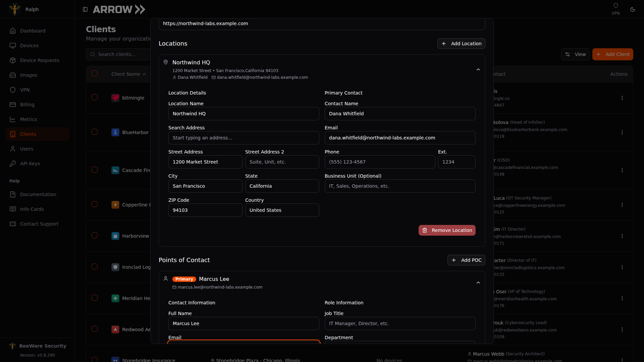Click the BlueHarbor anchor logo icon
This screenshot has height=362, width=644.
[115, 132]
